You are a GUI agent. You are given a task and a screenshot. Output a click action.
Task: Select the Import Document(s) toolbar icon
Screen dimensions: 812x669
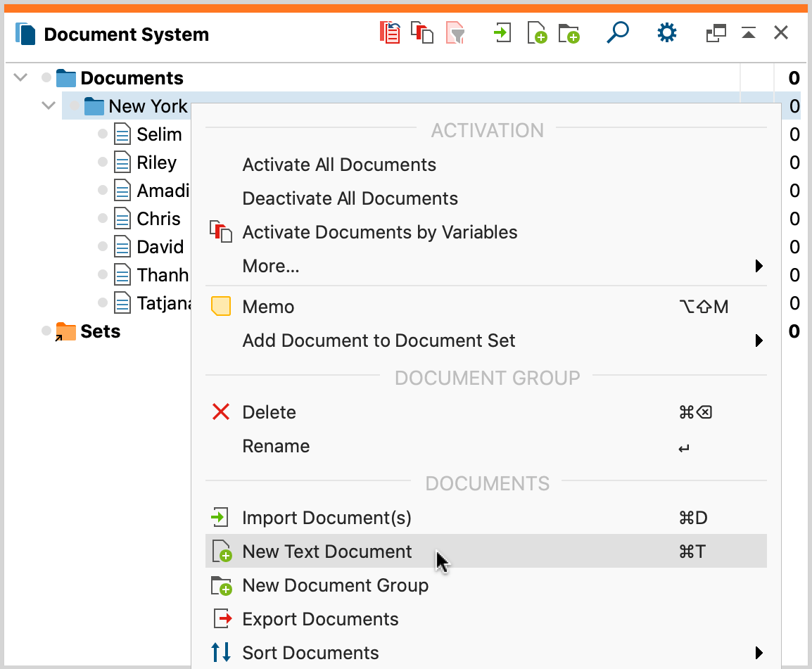click(x=502, y=32)
